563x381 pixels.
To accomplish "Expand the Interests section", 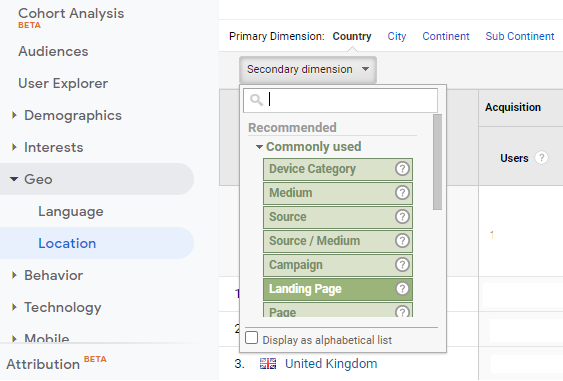I will pyautogui.click(x=14, y=147).
